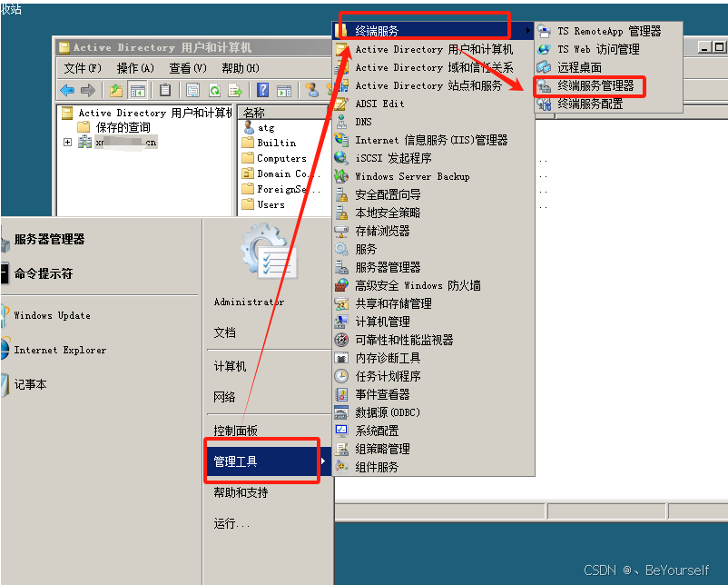This screenshot has height=585, width=728.
Task: Click the Internet 信息服务(IIS)管理器 icon
Action: tap(341, 140)
